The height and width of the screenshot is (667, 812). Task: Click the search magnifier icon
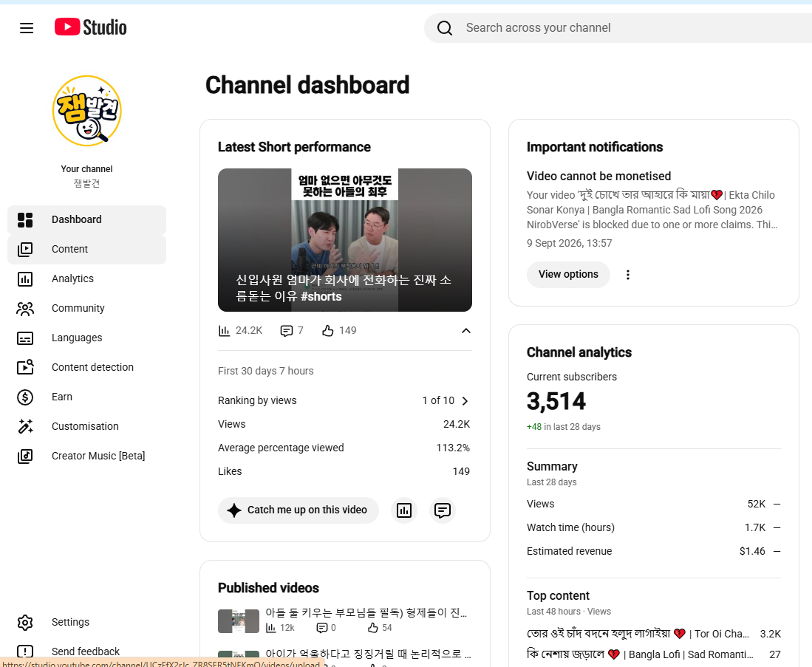[445, 28]
